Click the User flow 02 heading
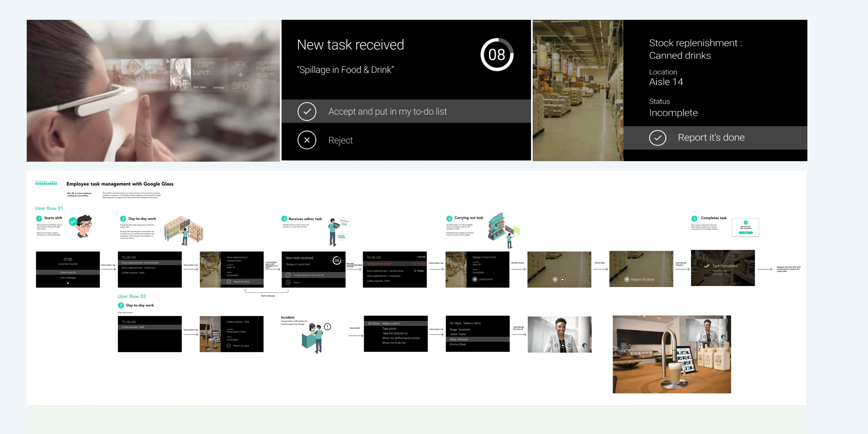Screen dimensions: 868x434 [x=132, y=296]
